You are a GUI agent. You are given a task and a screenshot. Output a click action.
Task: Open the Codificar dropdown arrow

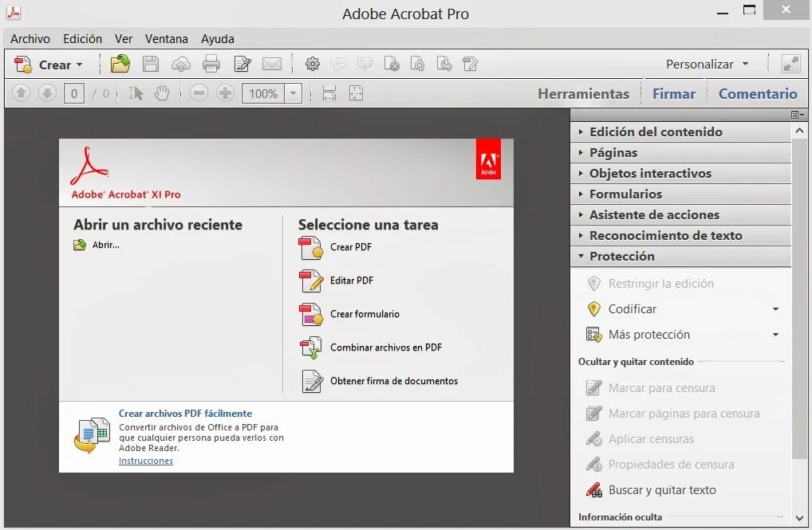point(775,309)
